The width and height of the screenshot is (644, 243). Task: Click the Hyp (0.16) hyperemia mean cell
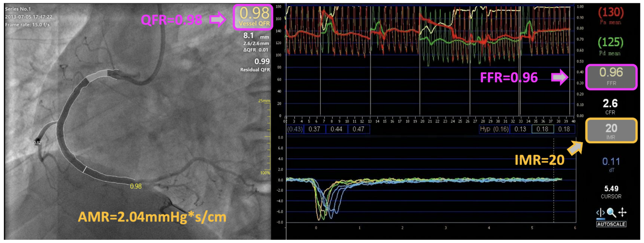[494, 129]
